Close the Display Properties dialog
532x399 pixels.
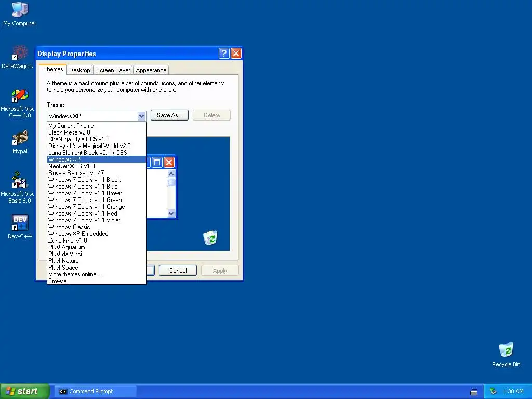[x=236, y=54]
